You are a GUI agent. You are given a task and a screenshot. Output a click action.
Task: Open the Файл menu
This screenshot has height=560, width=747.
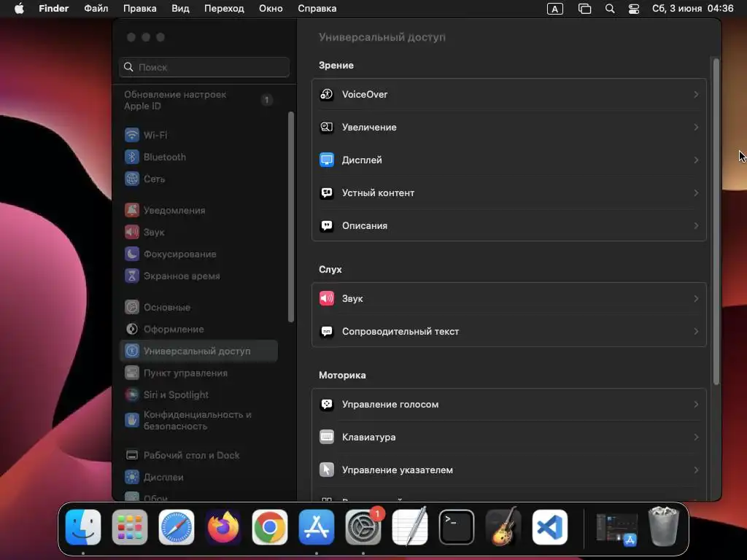coord(96,9)
